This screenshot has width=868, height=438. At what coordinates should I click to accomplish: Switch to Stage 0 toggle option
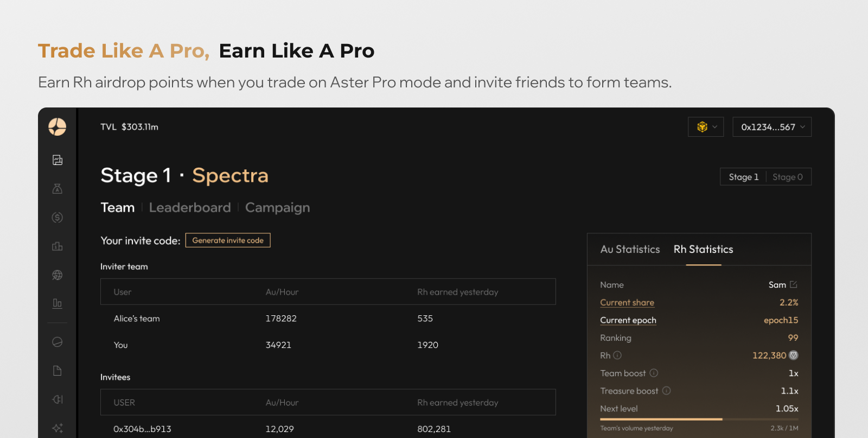coord(788,177)
